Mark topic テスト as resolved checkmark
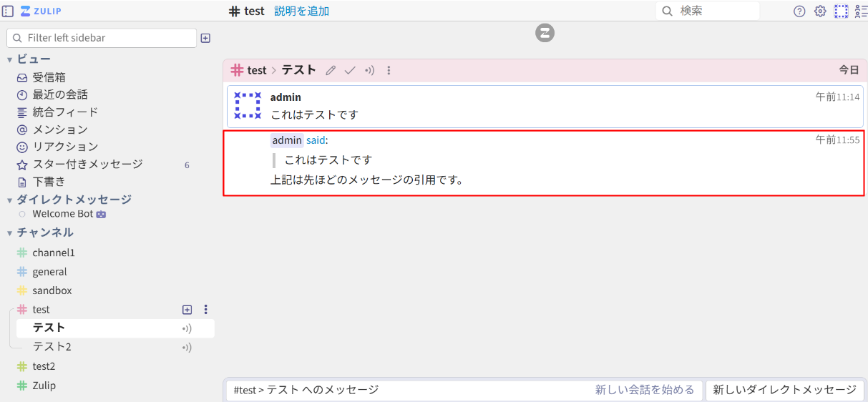 coord(350,70)
